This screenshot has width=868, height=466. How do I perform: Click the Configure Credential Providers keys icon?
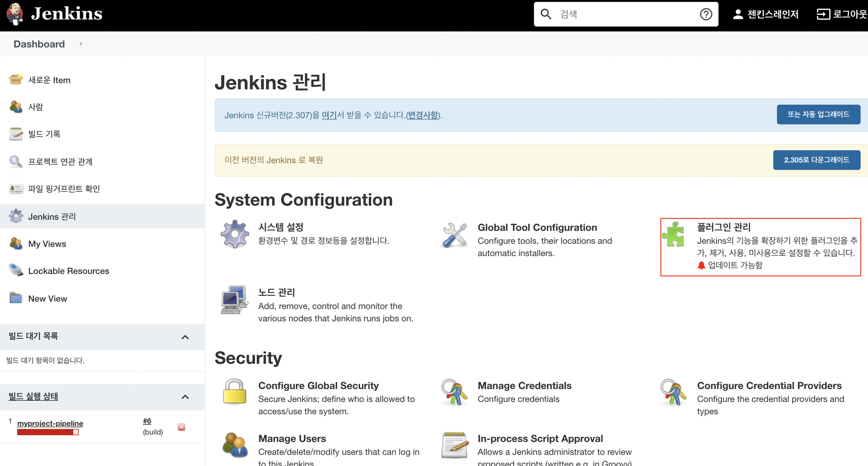point(673,392)
